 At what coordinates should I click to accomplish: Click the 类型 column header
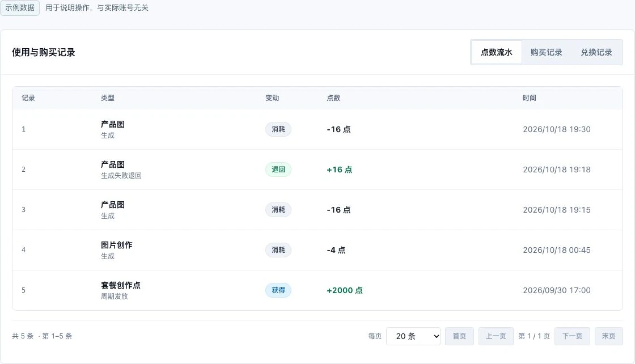click(x=107, y=98)
